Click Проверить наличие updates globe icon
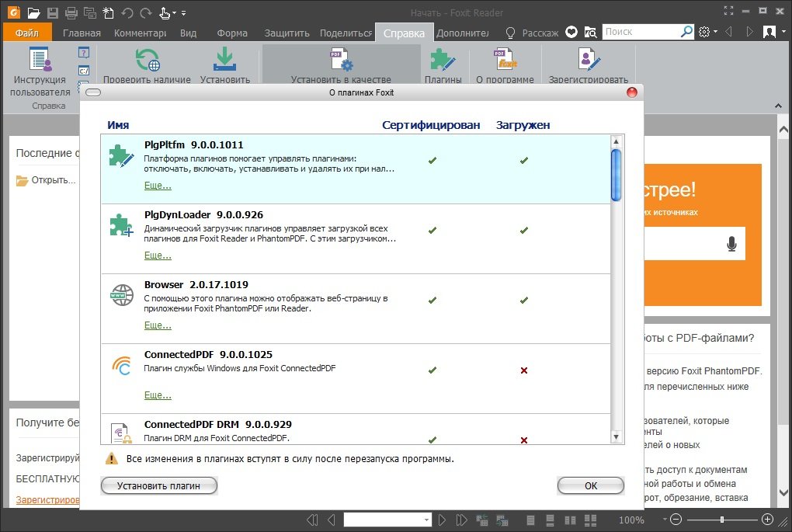 tap(147, 61)
